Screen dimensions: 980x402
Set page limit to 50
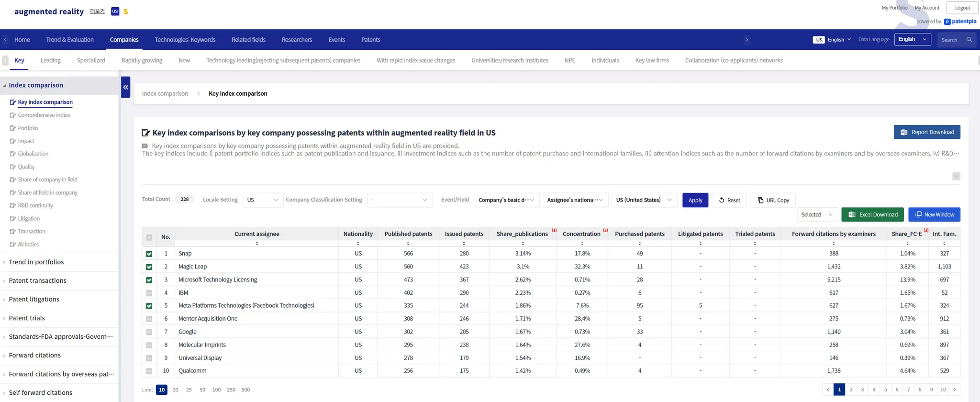click(x=202, y=390)
